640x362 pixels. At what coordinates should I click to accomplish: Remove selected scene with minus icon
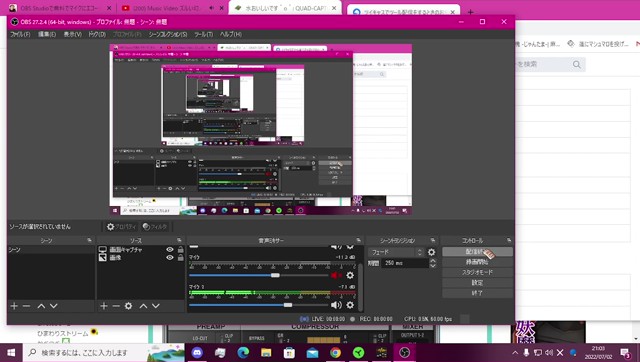27,306
